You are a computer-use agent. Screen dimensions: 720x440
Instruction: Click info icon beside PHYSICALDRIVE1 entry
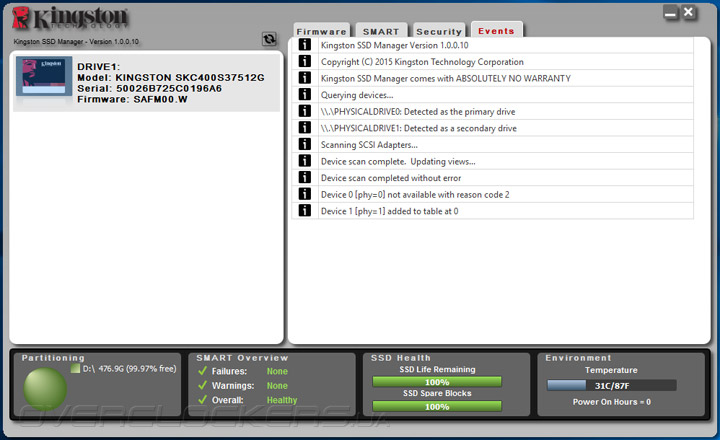[x=304, y=127]
